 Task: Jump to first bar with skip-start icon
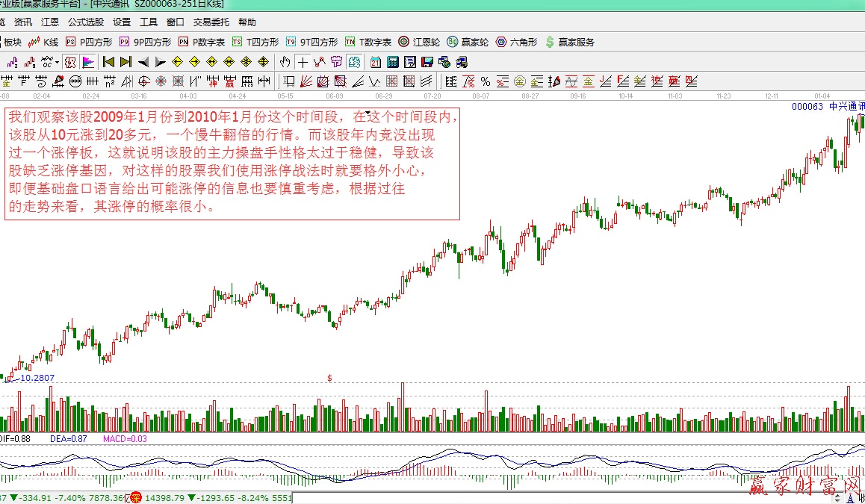pyautogui.click(x=108, y=62)
